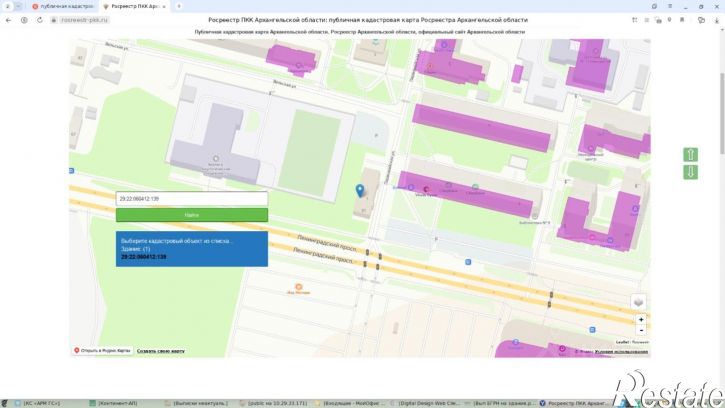Open the map layers switcher
The height and width of the screenshot is (408, 725).
pos(639,302)
